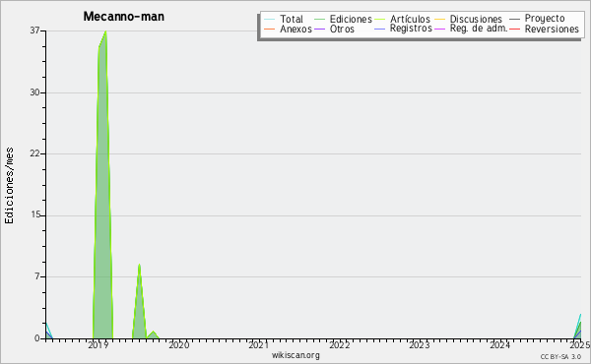
Task: Click the 'Total' legend label
Action: click(292, 19)
